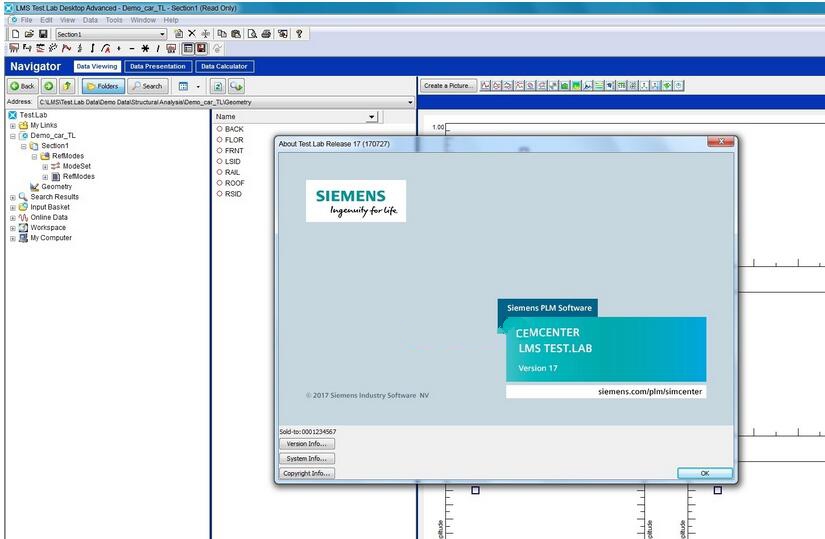Click the options icon left of Help icon

283,34
